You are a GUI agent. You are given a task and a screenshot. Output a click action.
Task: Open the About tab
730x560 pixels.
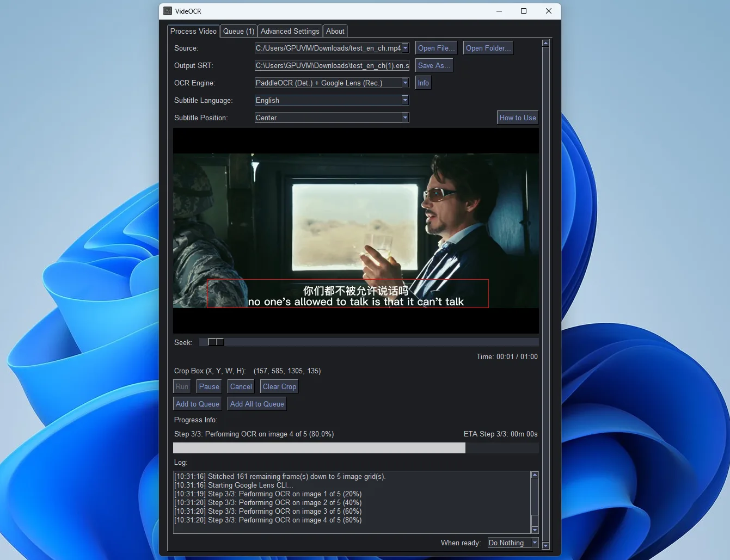335,32
